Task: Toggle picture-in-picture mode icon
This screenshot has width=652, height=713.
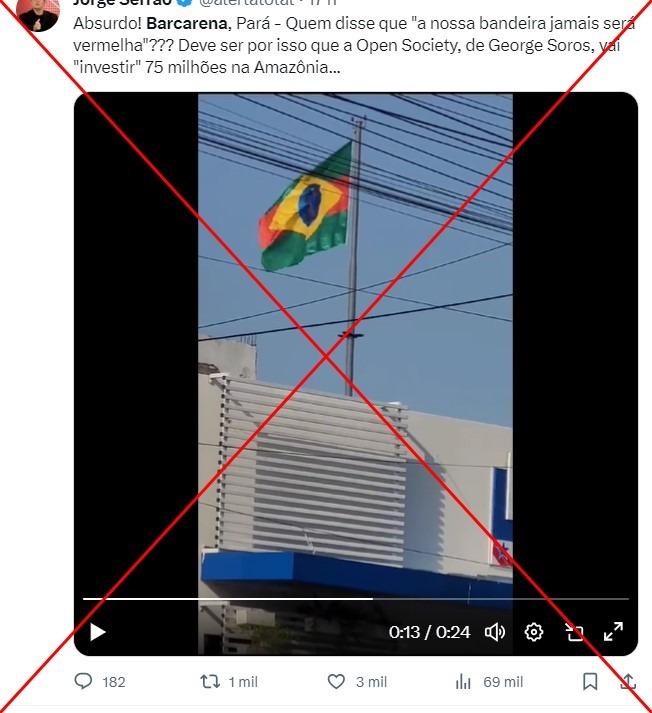Action: click(x=574, y=632)
